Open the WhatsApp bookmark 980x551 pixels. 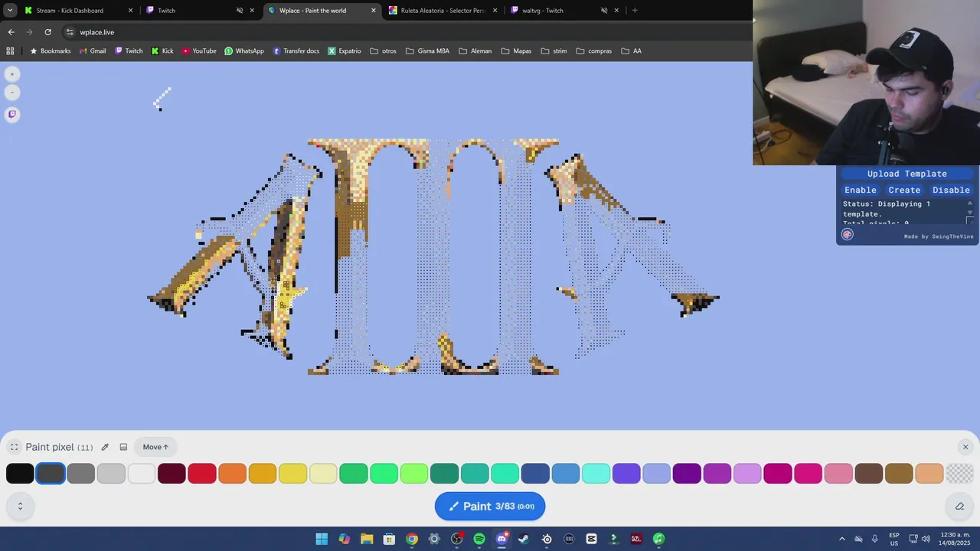(244, 51)
